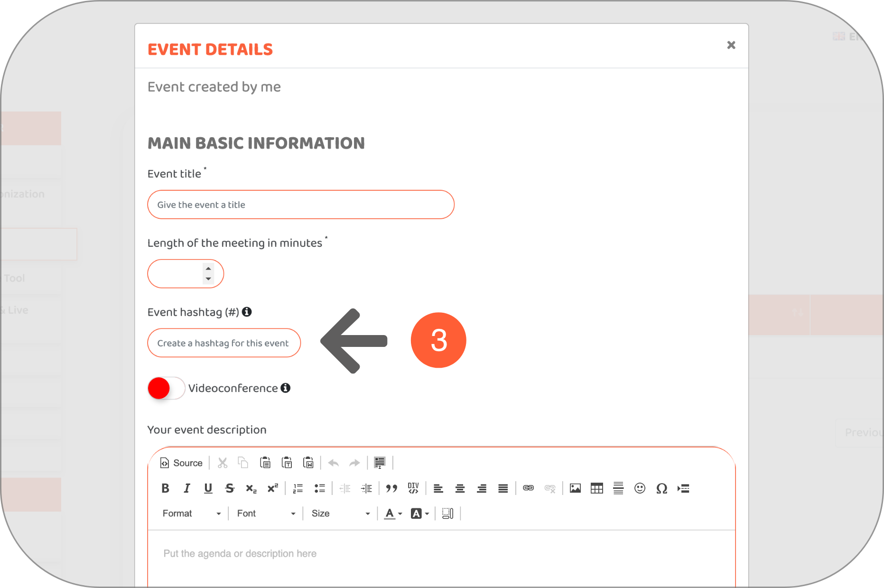The image size is (884, 588).
Task: Open the text color picker
Action: tap(393, 513)
